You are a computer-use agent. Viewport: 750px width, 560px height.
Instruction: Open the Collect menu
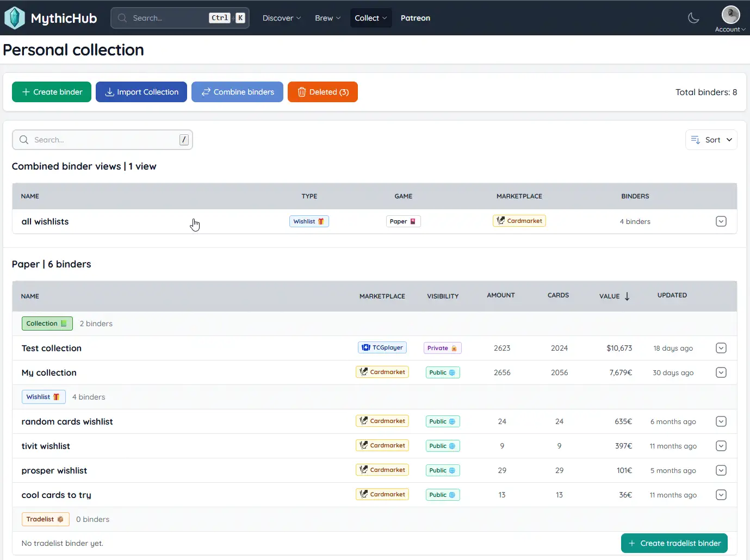[371, 18]
